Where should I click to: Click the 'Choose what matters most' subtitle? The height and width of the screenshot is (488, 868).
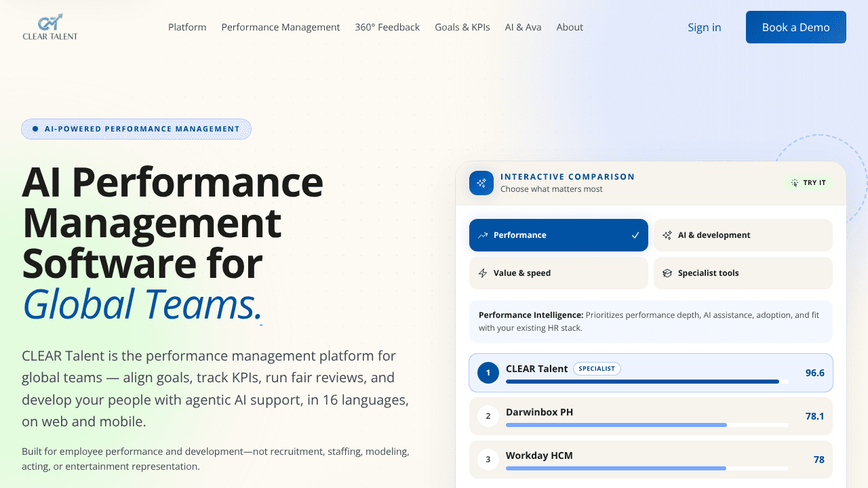coord(551,189)
